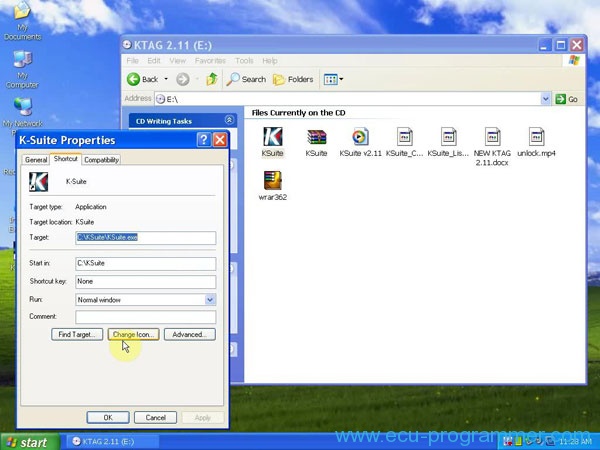
Task: Switch to the Compatibility tab
Action: (101, 160)
